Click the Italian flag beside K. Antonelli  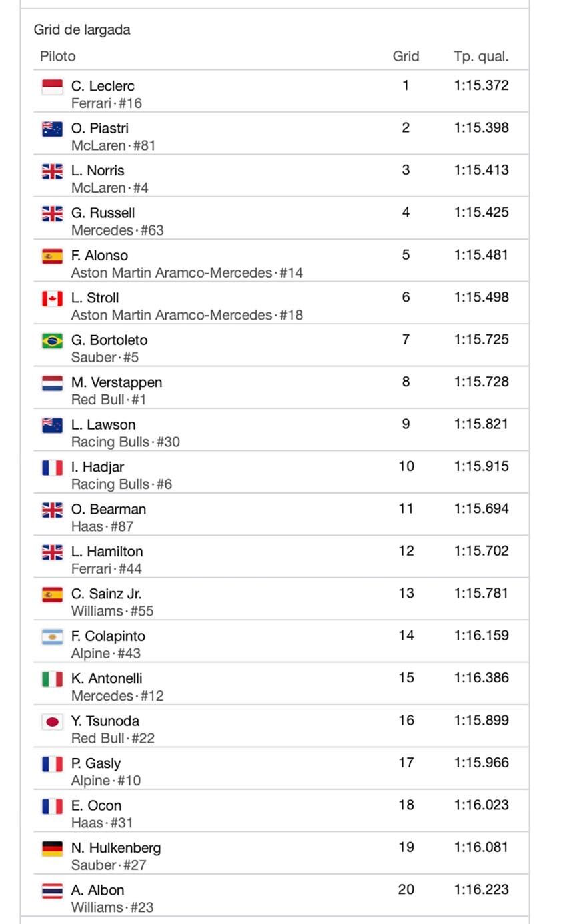(x=52, y=679)
